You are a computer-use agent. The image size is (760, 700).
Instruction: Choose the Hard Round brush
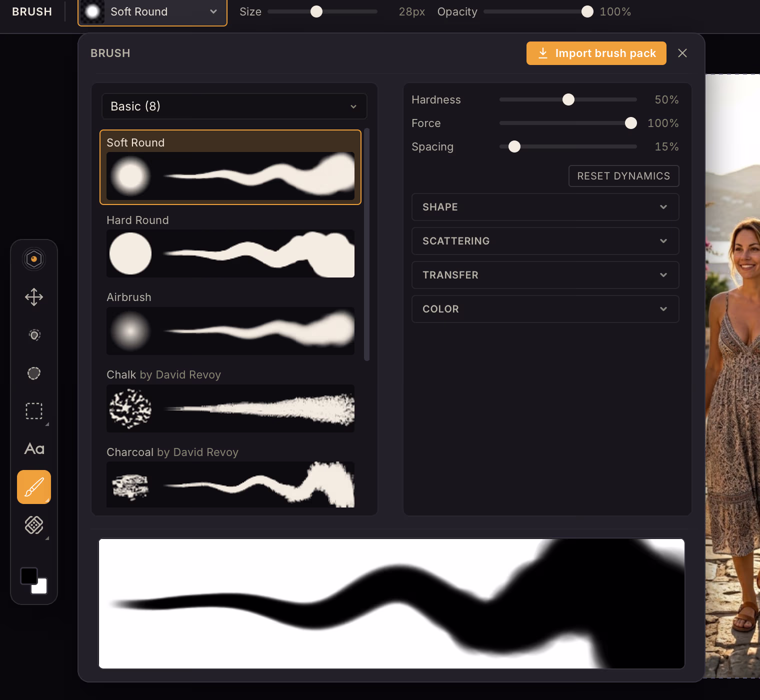pos(230,245)
